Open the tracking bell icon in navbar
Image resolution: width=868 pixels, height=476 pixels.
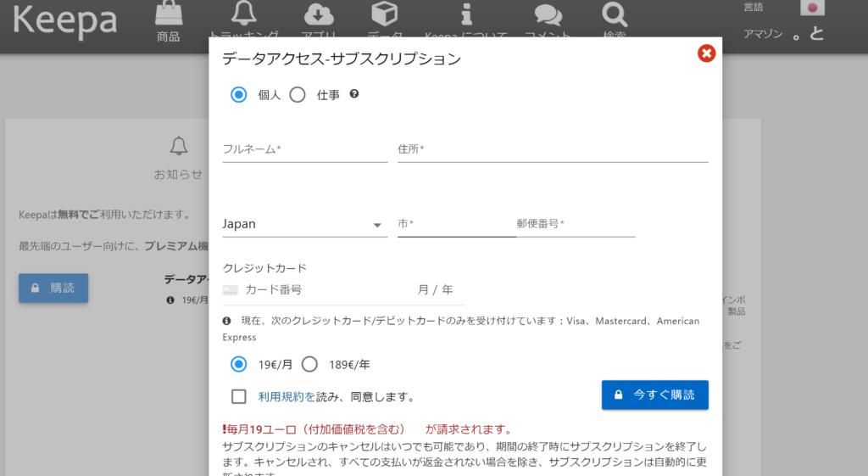click(x=243, y=14)
